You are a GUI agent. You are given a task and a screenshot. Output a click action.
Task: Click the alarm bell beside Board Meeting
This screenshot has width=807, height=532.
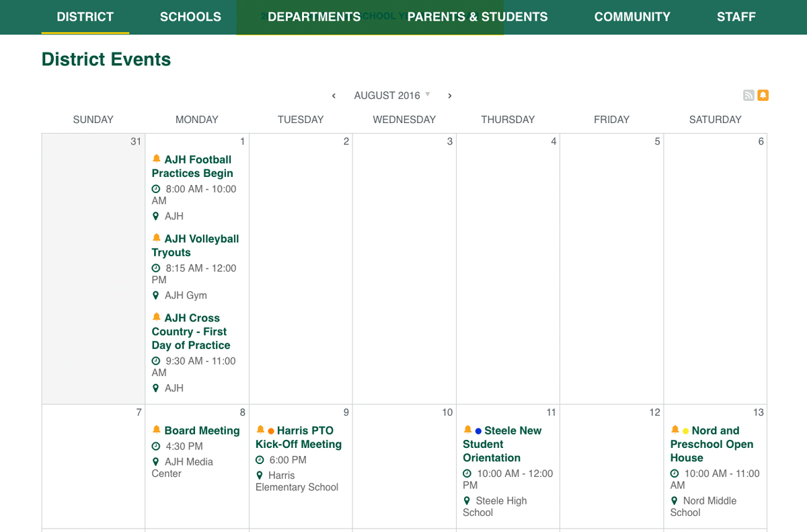(156, 430)
